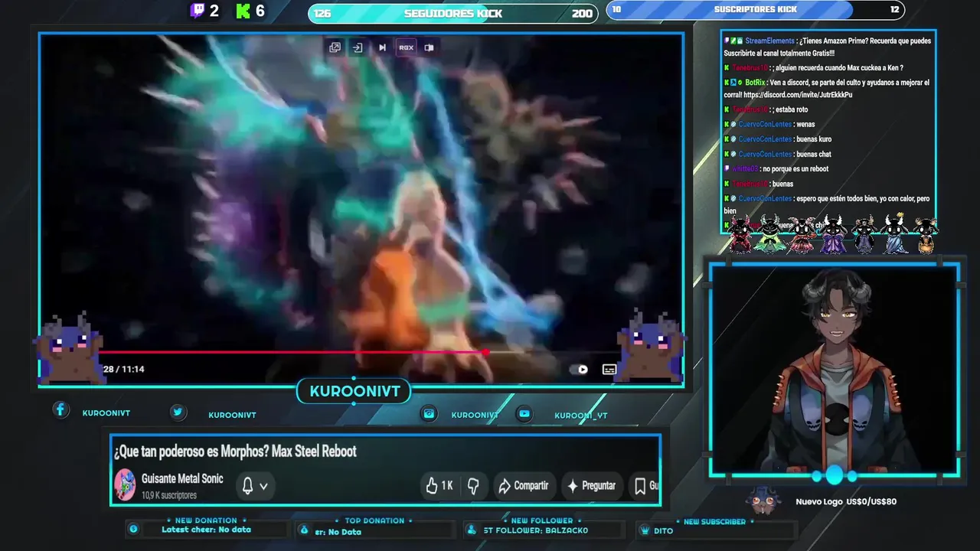Click the BotRix username in chat
This screenshot has width=980, height=551.
click(x=756, y=83)
